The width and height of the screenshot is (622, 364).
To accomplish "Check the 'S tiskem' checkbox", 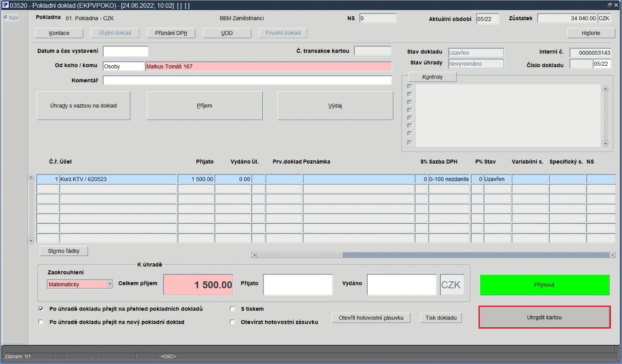I will [x=232, y=309].
